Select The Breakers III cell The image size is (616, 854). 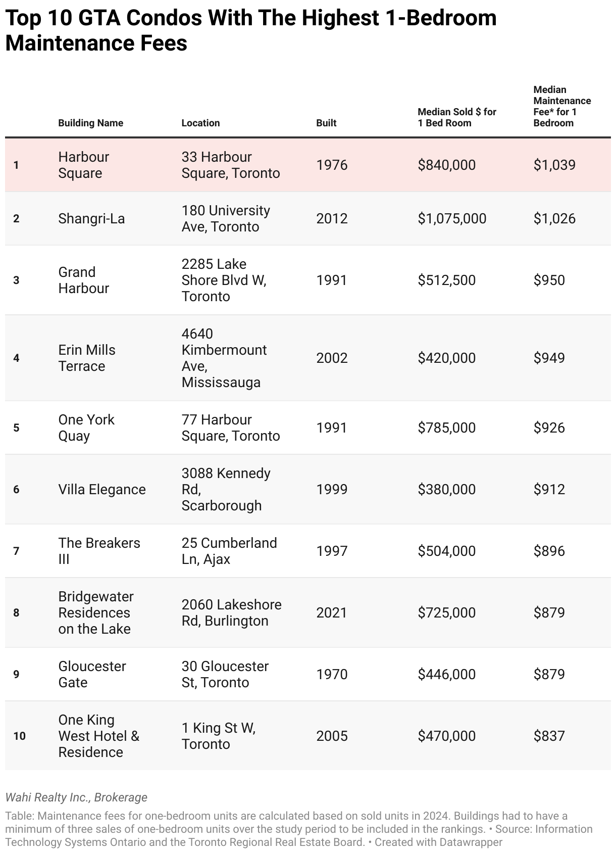[x=99, y=551]
